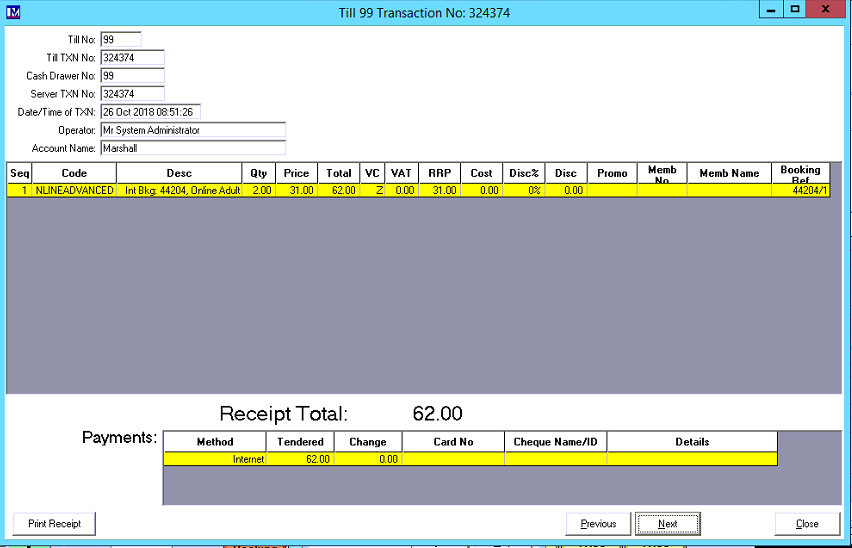This screenshot has height=548, width=852.
Task: Click the Date/Time of TXN field
Action: (x=151, y=112)
